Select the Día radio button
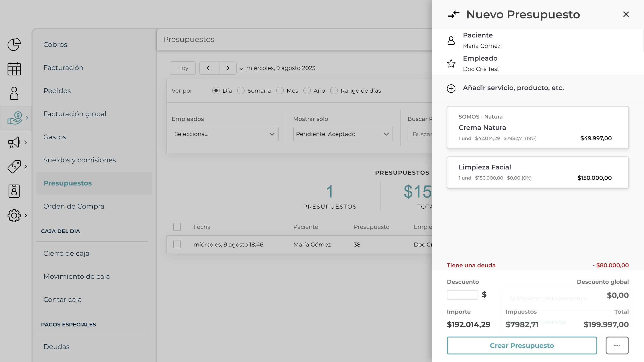This screenshot has width=644, height=362. [216, 90]
